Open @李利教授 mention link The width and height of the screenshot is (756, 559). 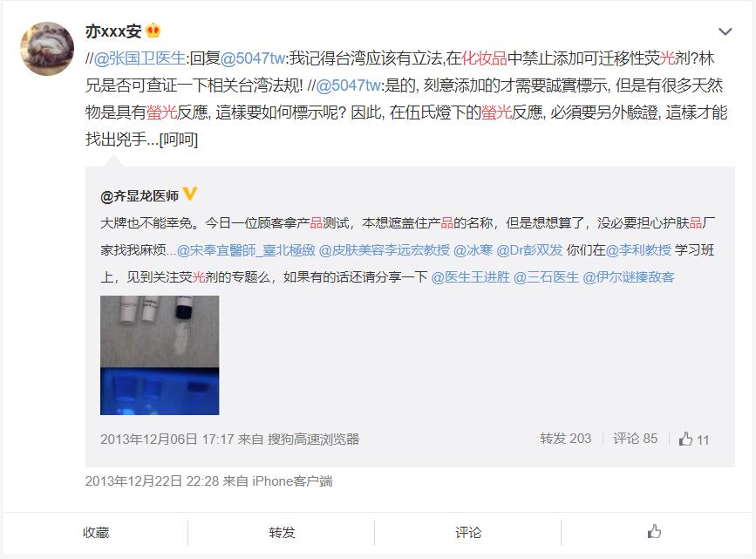point(638,249)
